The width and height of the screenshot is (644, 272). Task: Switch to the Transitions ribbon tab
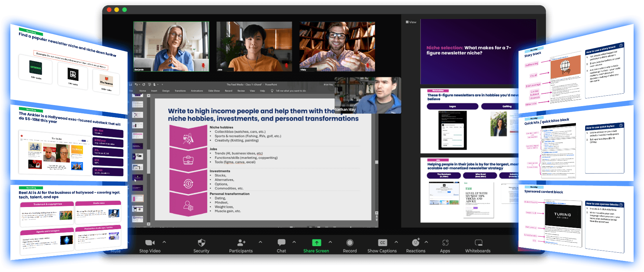180,91
